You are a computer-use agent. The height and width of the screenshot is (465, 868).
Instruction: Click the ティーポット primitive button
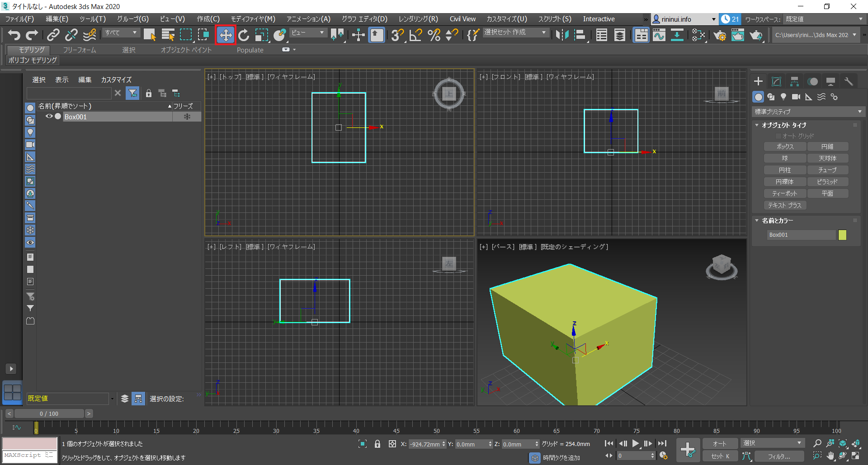(784, 193)
